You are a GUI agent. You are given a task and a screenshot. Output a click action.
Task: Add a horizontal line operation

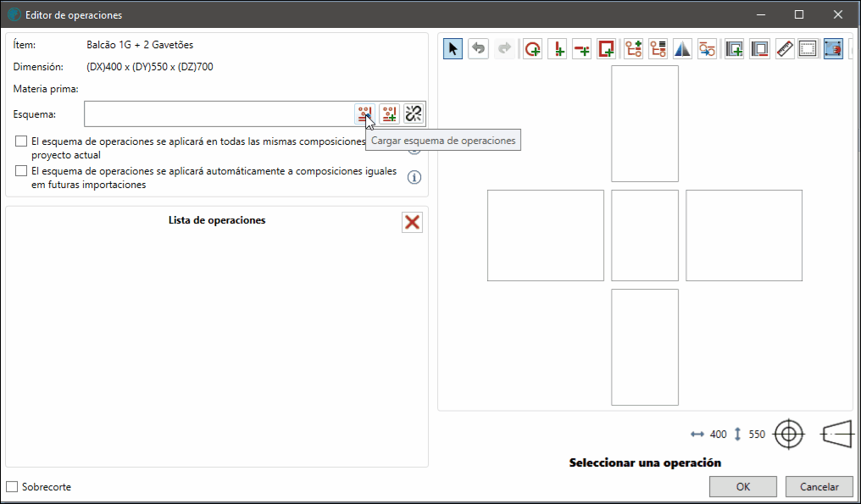[x=582, y=49]
